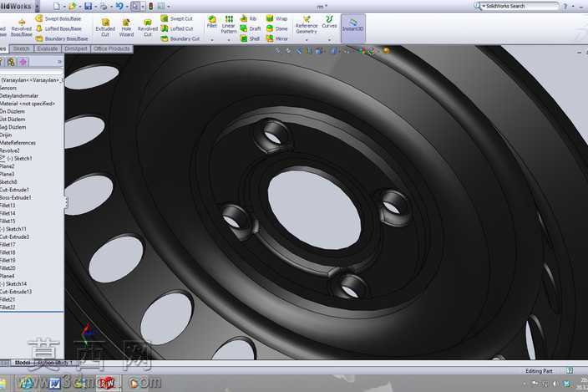This screenshot has width=588, height=392.
Task: Select Revolve2 in the feature tree
Action: tap(10, 150)
